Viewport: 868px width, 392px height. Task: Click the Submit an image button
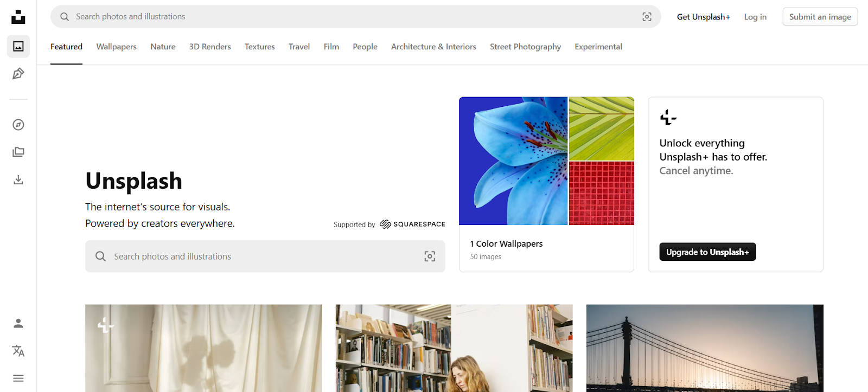tap(820, 17)
